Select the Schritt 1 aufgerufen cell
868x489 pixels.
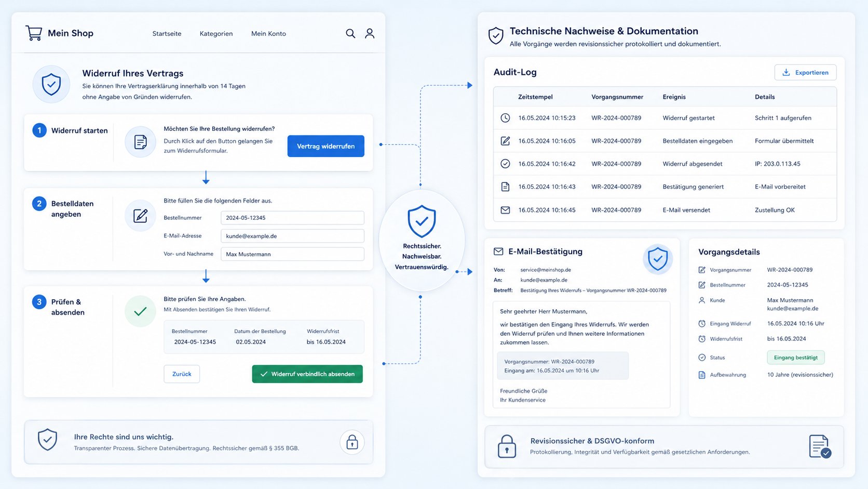[783, 118]
